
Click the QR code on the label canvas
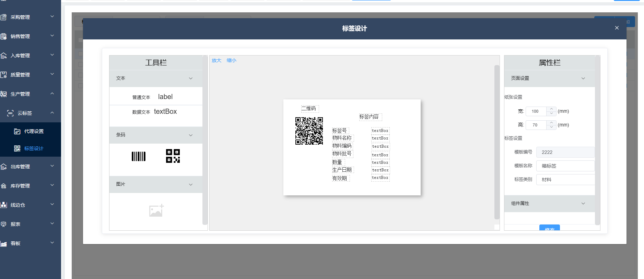309,131
